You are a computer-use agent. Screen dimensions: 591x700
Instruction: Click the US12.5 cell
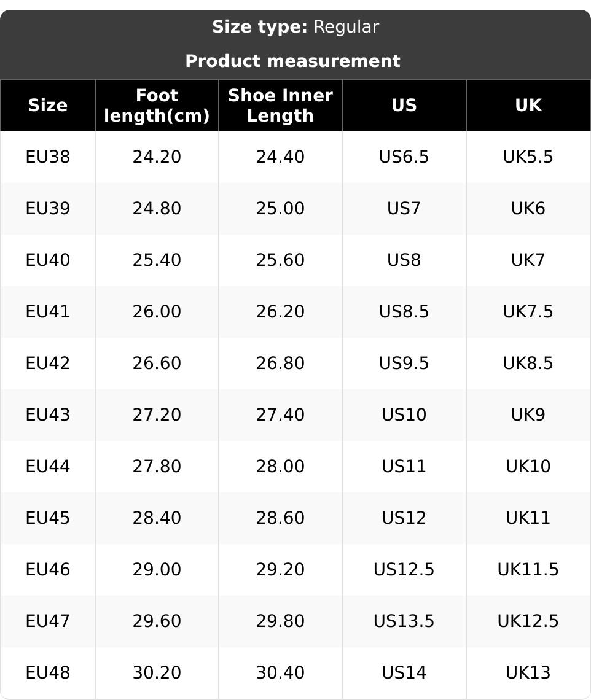[x=404, y=570]
